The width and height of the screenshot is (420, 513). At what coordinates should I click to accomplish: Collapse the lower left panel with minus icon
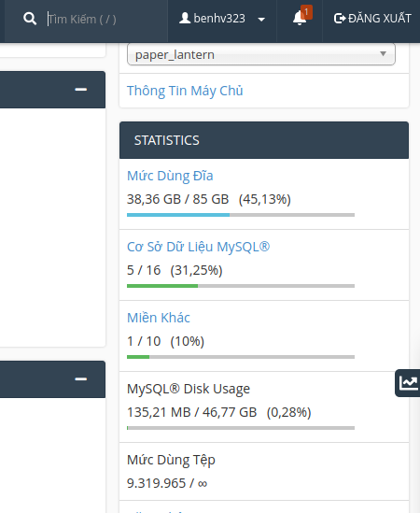click(x=80, y=379)
